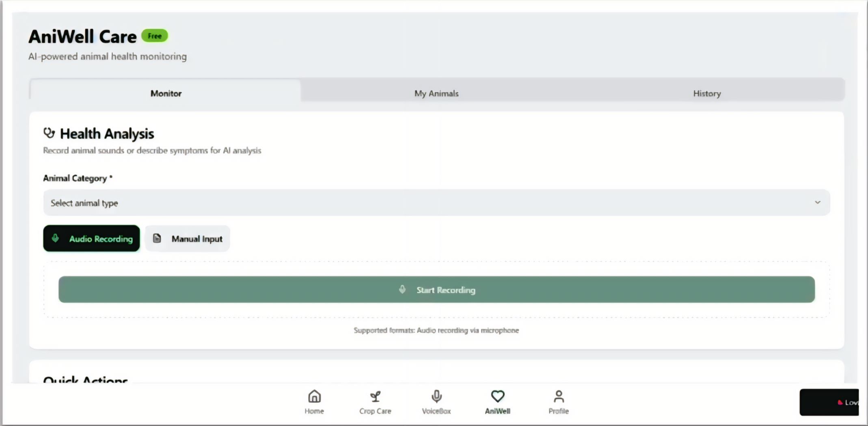Screen dimensions: 868x426
Task: Select the Monitor tab
Action: coord(166,93)
